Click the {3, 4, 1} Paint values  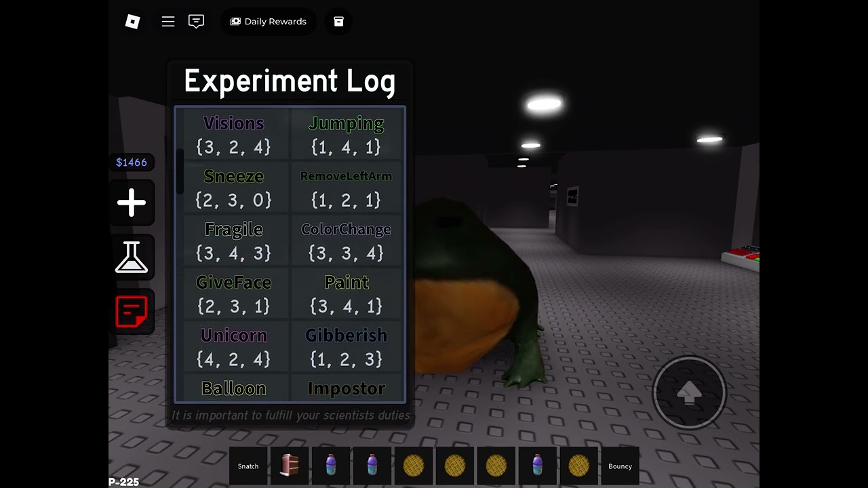(x=346, y=306)
